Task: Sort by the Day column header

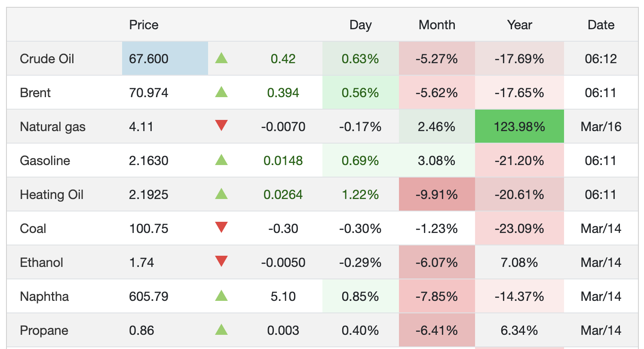Action: tap(360, 25)
